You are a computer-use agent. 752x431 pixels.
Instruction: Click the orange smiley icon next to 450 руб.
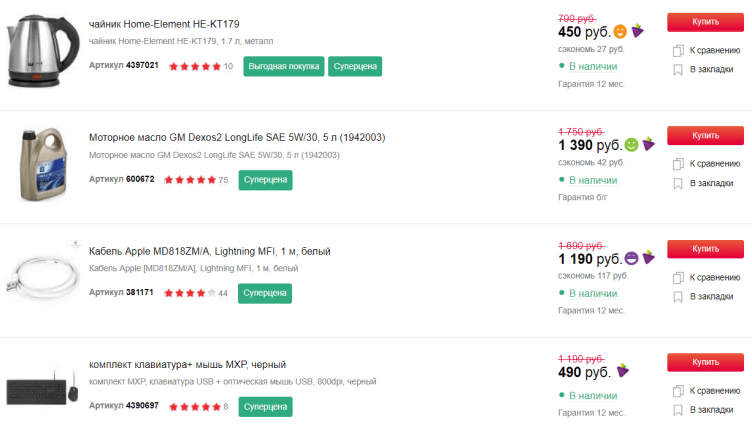(x=620, y=32)
